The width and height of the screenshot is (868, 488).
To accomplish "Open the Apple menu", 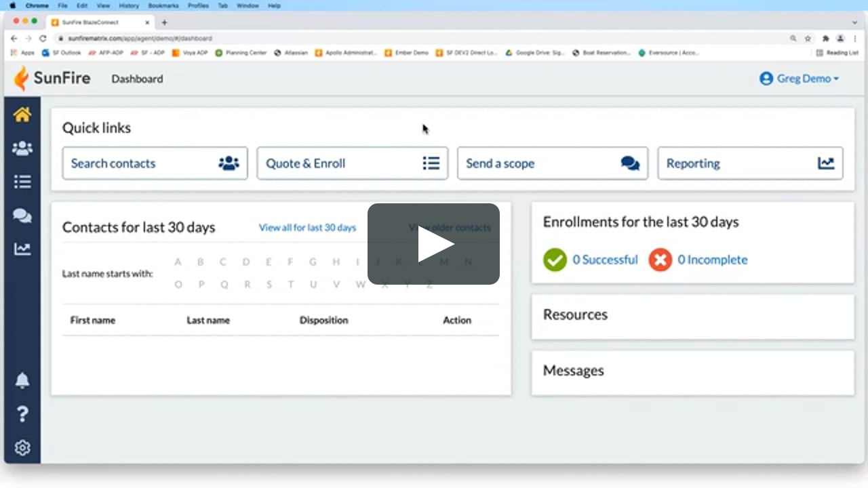I will point(12,5).
